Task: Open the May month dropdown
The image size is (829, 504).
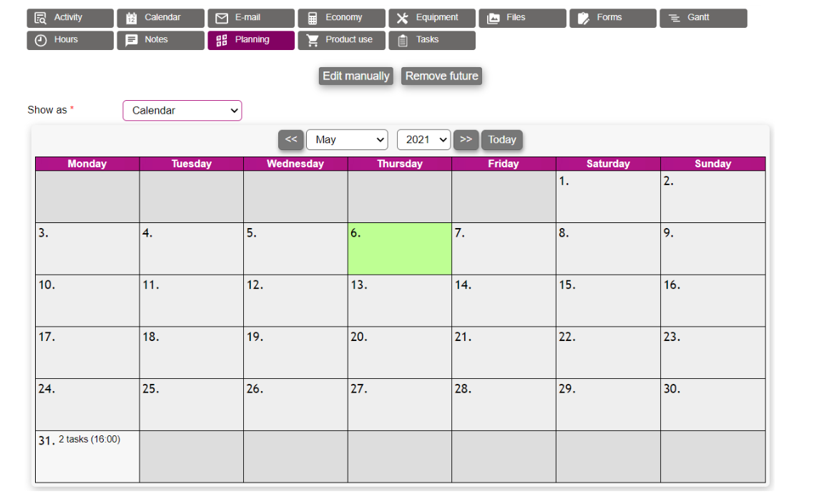Action: click(347, 140)
